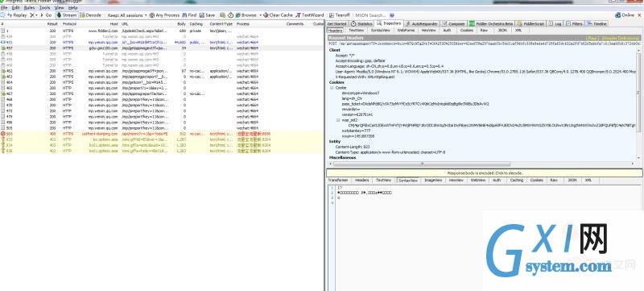Image resolution: width=644 pixels, height=291 pixels.
Task: Open the Help menu
Action: coord(72,8)
